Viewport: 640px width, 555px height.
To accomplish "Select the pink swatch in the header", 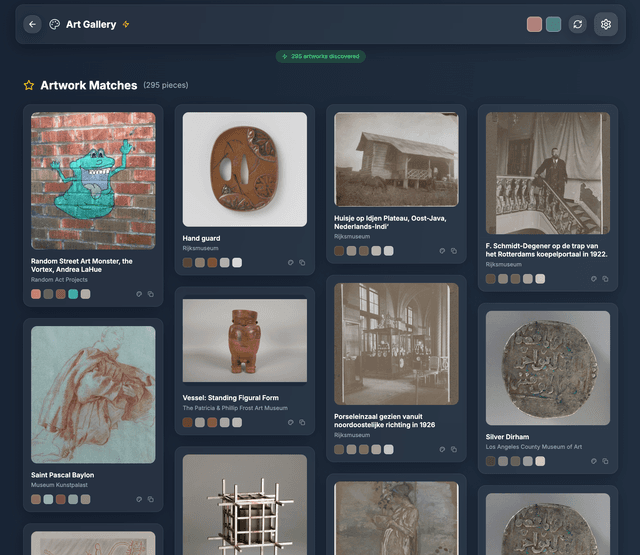I will coord(534,24).
